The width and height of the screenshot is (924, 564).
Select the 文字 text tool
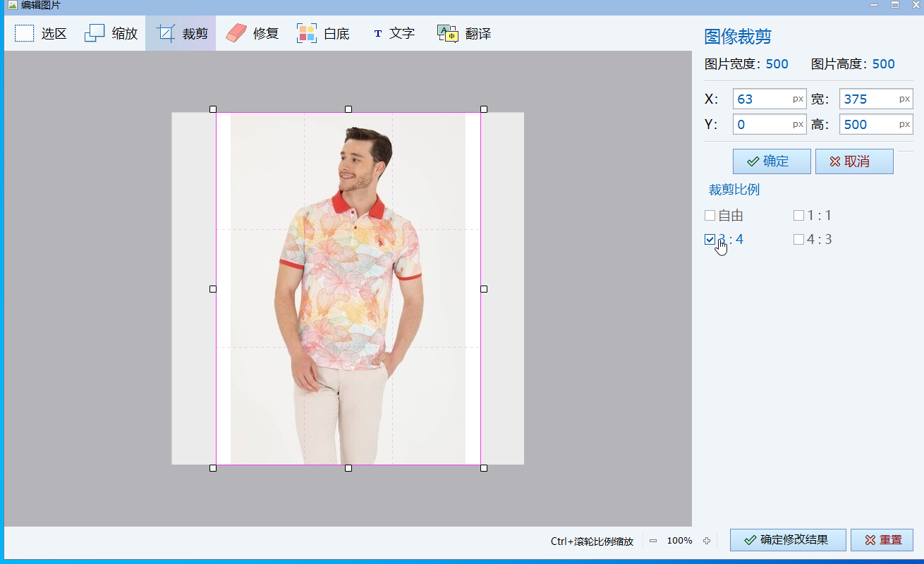(x=393, y=33)
